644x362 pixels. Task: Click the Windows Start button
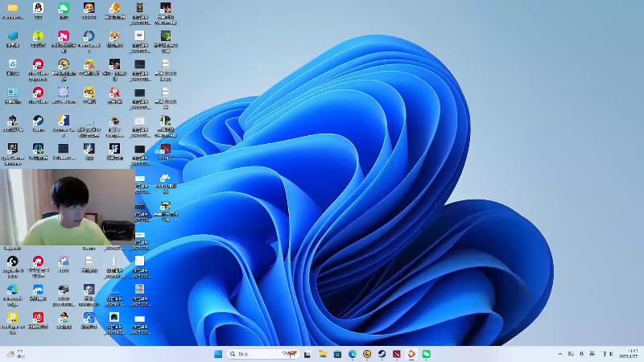(x=218, y=354)
